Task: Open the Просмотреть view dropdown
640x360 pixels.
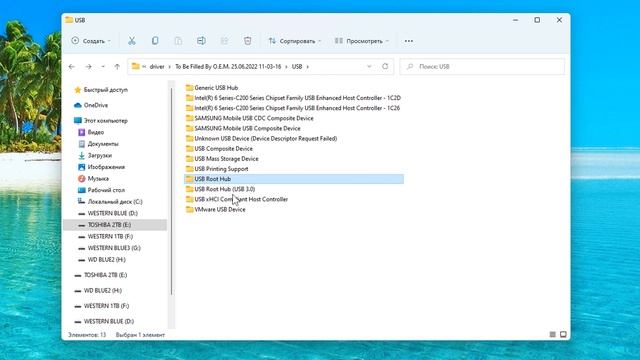Action: click(362, 41)
